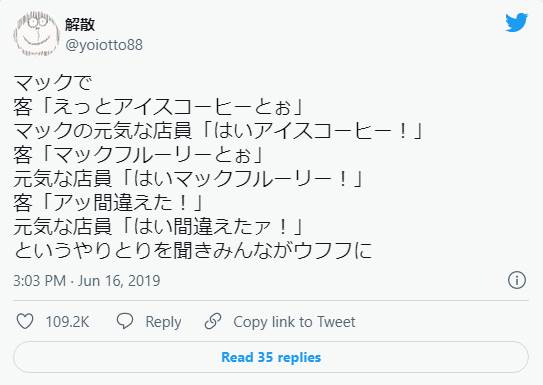543x385 pixels.
Task: Click the line 客「マックフルーリーとぉ」
Action: pyautogui.click(x=139, y=154)
